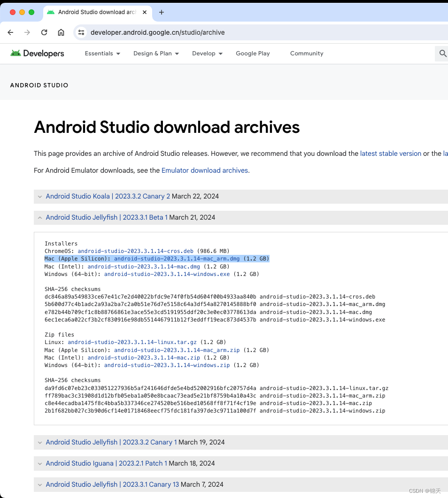Open Android Studio Jellyfish 2023.3.1 Canary 13 link
The image size is (448, 498).
pos(112,484)
